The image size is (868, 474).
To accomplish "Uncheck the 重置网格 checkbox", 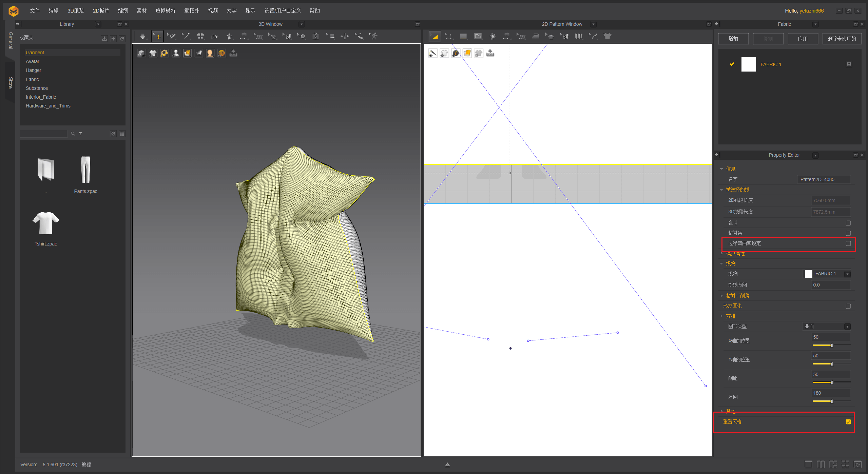I will 848,422.
